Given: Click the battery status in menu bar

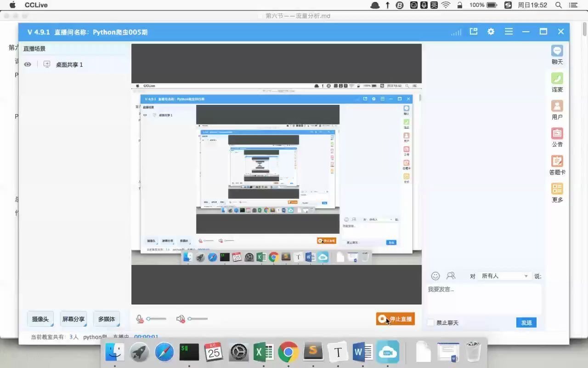Looking at the screenshot, I should tap(483, 5).
